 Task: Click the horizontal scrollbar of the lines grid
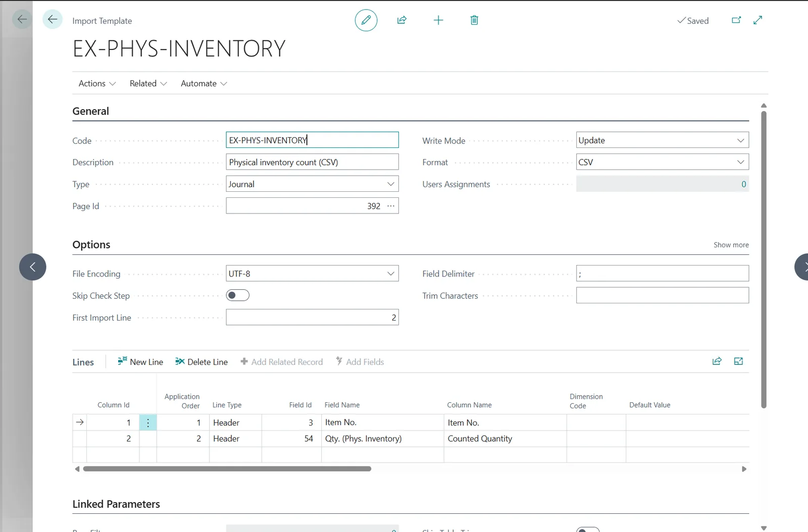click(x=227, y=469)
